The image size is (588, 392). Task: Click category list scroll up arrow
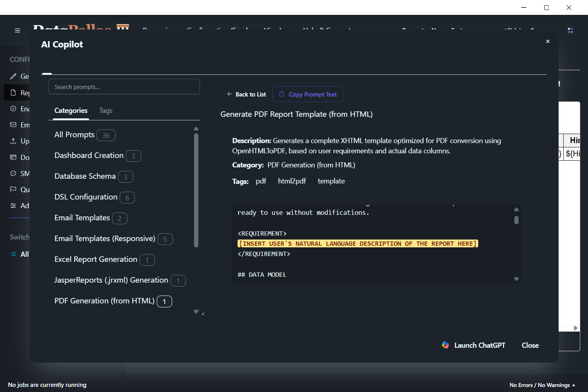pos(196,129)
